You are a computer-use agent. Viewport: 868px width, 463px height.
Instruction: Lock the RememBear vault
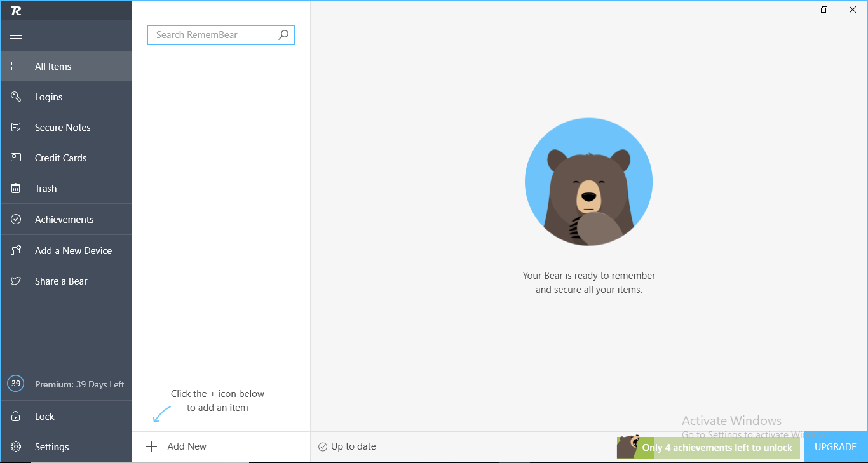click(x=66, y=416)
